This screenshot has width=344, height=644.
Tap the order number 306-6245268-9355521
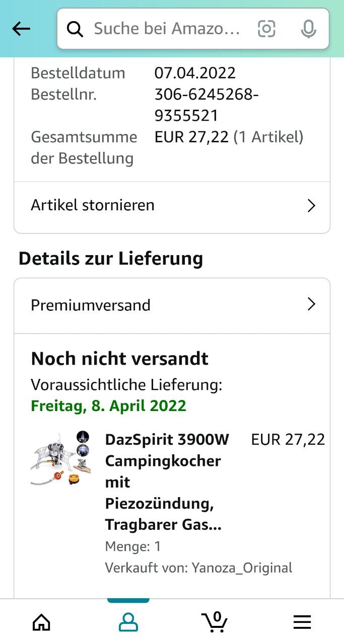click(x=207, y=105)
